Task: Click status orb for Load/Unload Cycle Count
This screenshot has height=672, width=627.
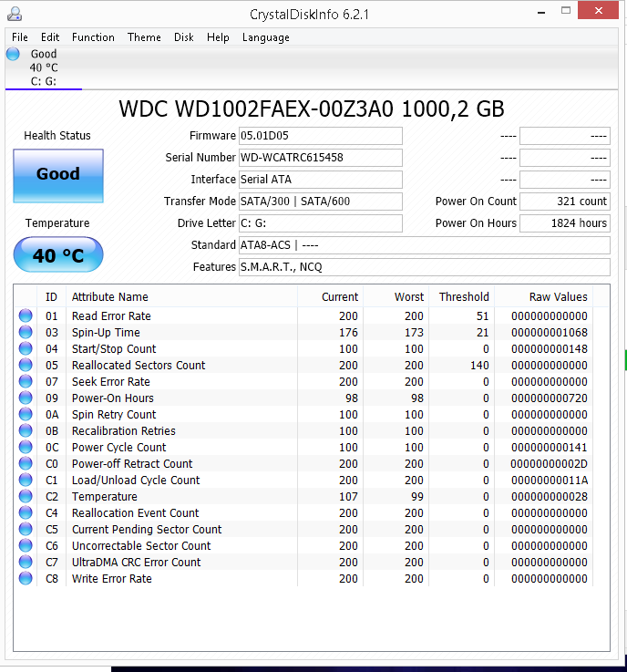Action: click(x=26, y=480)
